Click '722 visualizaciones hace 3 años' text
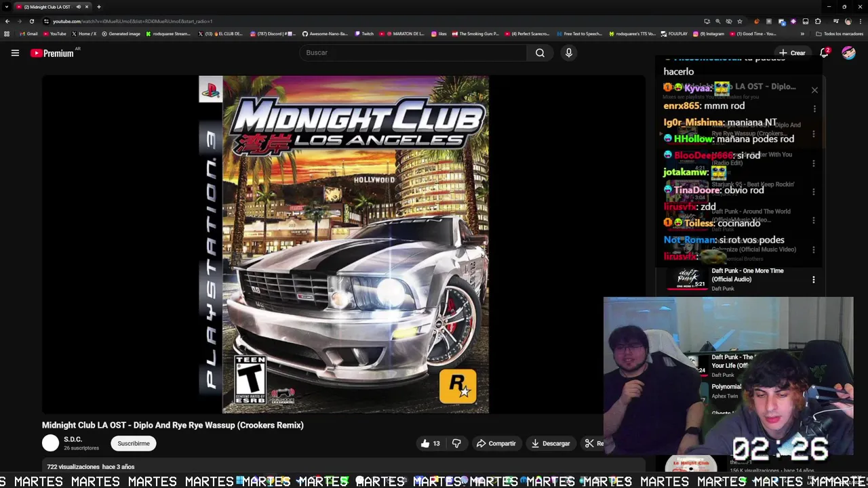This screenshot has width=868, height=488. click(90, 467)
